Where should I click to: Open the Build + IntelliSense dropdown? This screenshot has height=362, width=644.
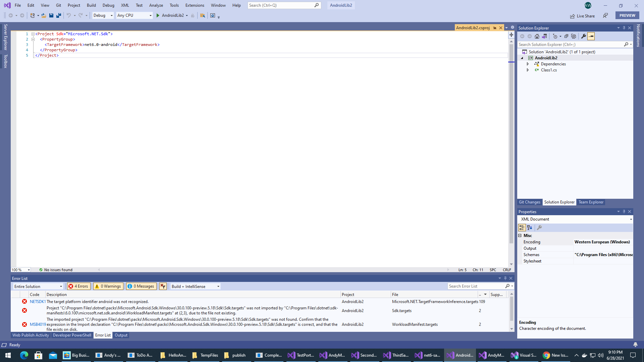click(x=195, y=286)
